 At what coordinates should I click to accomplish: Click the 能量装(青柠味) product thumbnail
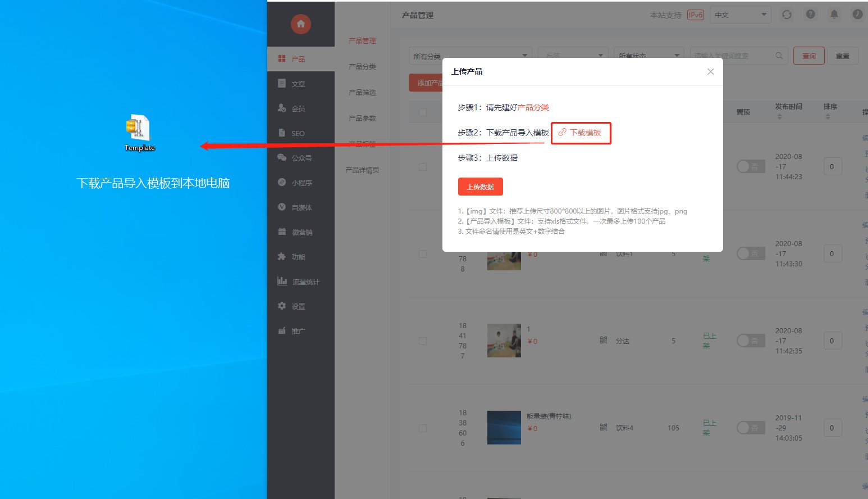[504, 428]
